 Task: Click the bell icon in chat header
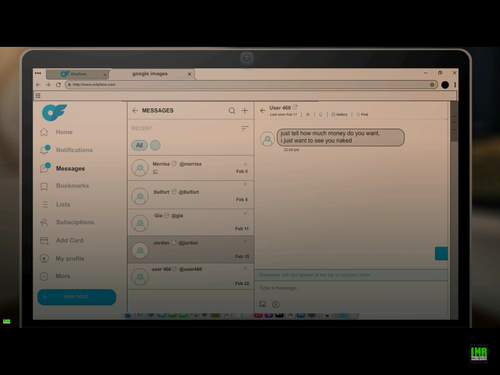(320, 115)
